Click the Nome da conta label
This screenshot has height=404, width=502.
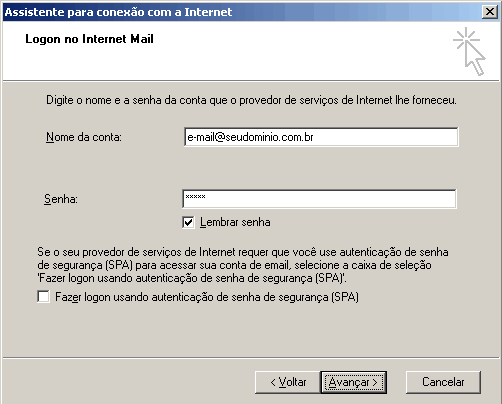click(x=84, y=137)
